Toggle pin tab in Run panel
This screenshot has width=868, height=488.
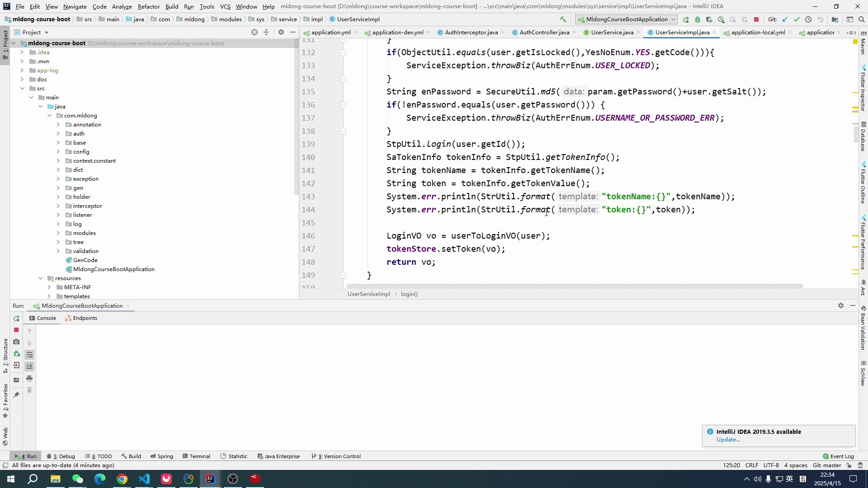[x=16, y=394]
